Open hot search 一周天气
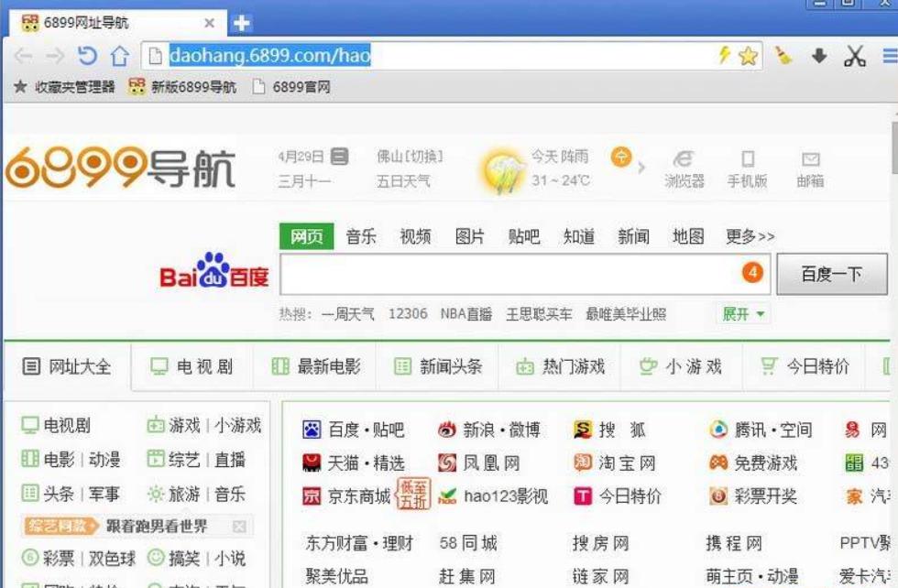Image resolution: width=898 pixels, height=588 pixels. coord(347,314)
